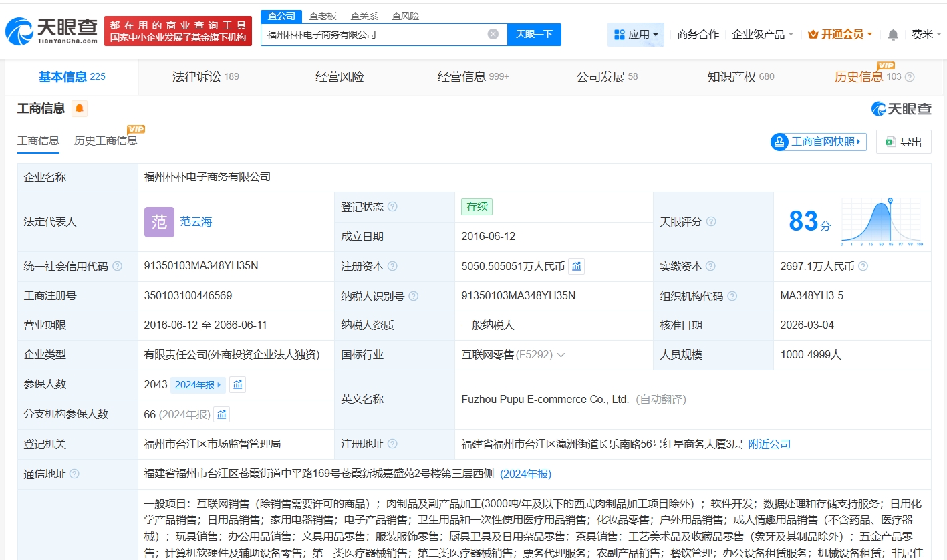Click the organization code MA348YH3-5

point(812,296)
